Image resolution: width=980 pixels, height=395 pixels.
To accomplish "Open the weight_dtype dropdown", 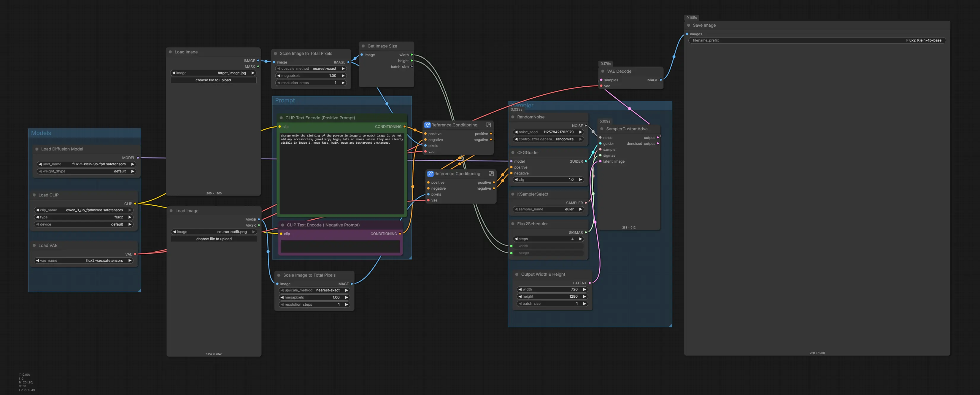I will coord(86,171).
